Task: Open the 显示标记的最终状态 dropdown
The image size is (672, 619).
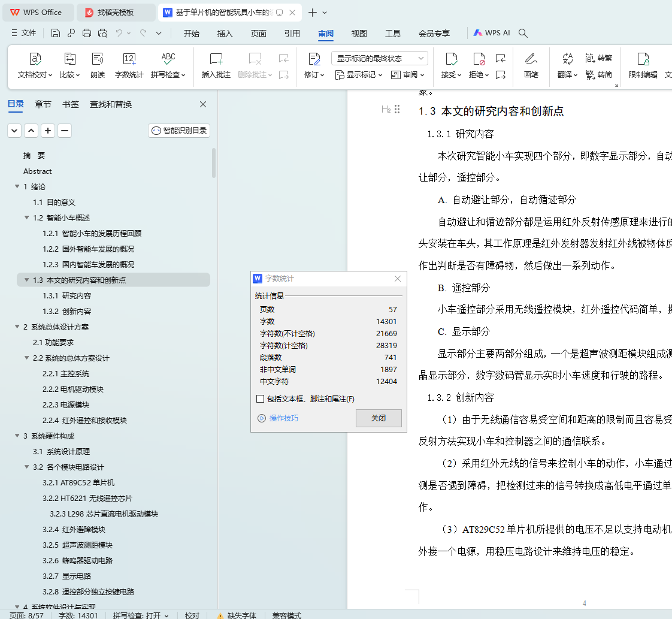Action: tap(379, 58)
